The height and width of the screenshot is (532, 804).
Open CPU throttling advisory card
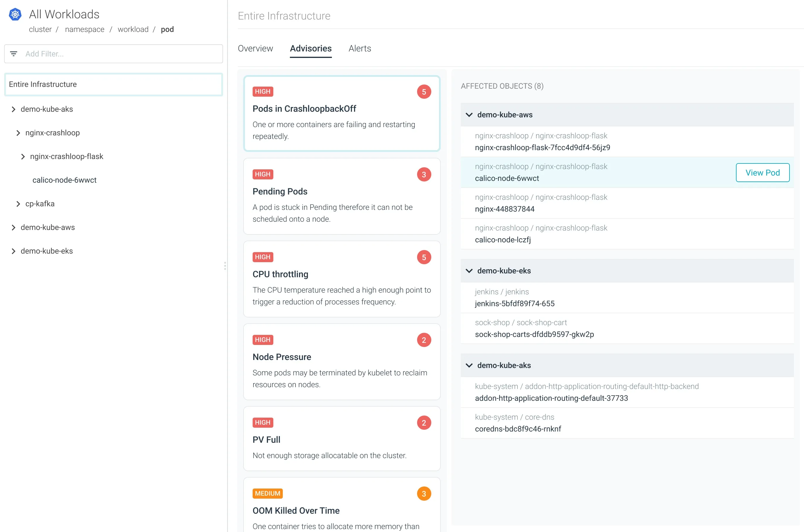tap(342, 279)
